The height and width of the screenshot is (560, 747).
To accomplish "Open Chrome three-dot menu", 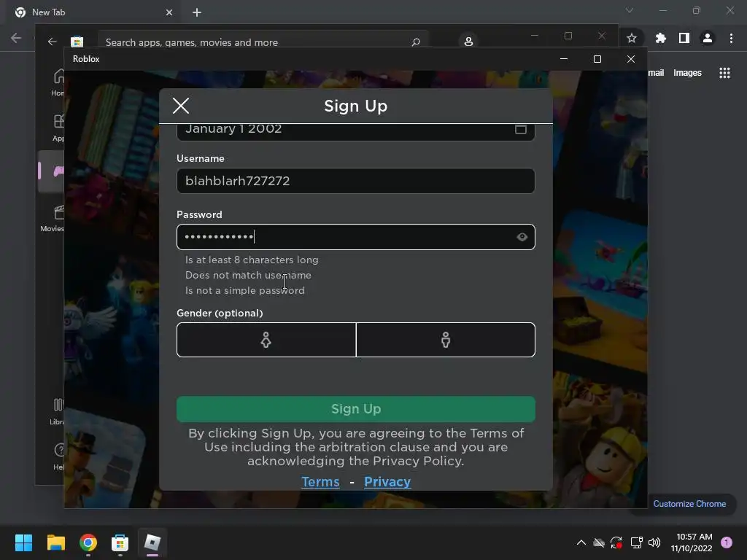I will coord(731,38).
